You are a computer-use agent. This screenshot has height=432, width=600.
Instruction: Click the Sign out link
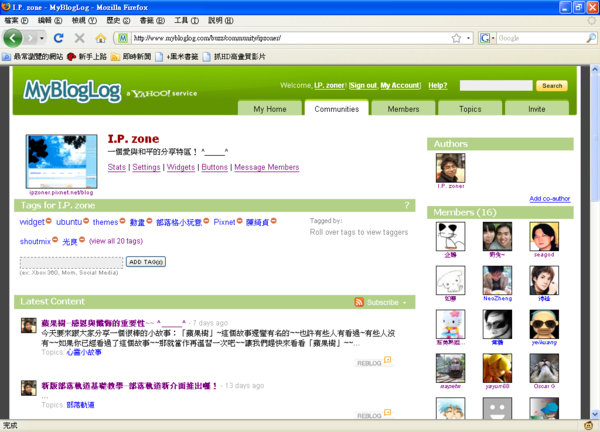point(363,85)
